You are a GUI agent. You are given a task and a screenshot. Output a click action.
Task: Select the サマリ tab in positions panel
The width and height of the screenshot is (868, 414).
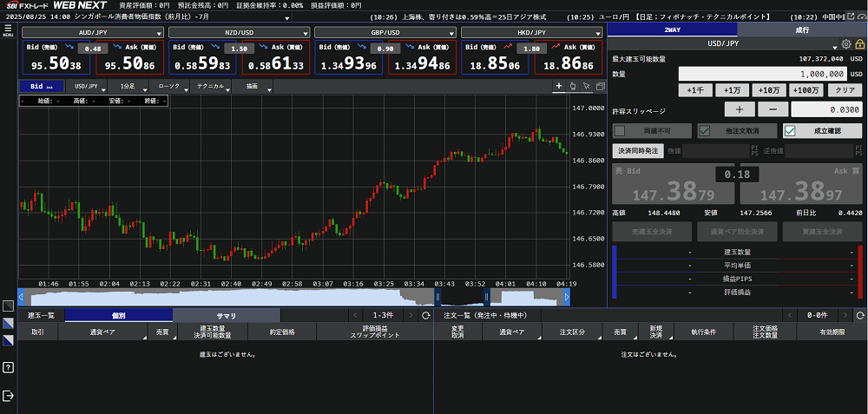(226, 315)
